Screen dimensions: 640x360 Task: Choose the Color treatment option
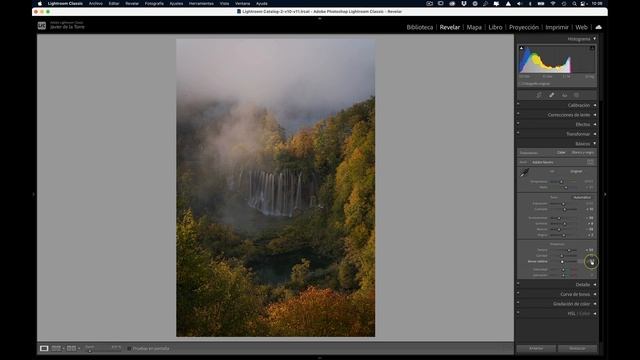pyautogui.click(x=561, y=153)
